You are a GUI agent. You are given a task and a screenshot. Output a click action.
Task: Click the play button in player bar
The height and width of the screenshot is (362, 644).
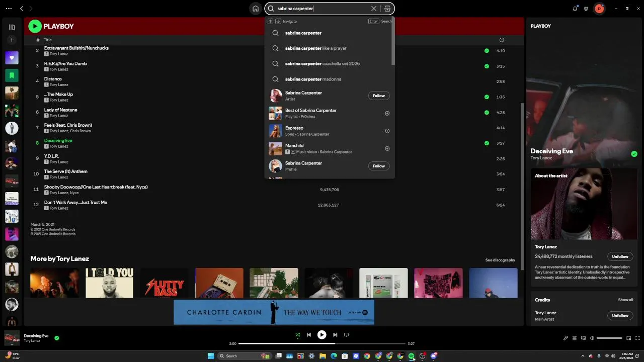(322, 335)
